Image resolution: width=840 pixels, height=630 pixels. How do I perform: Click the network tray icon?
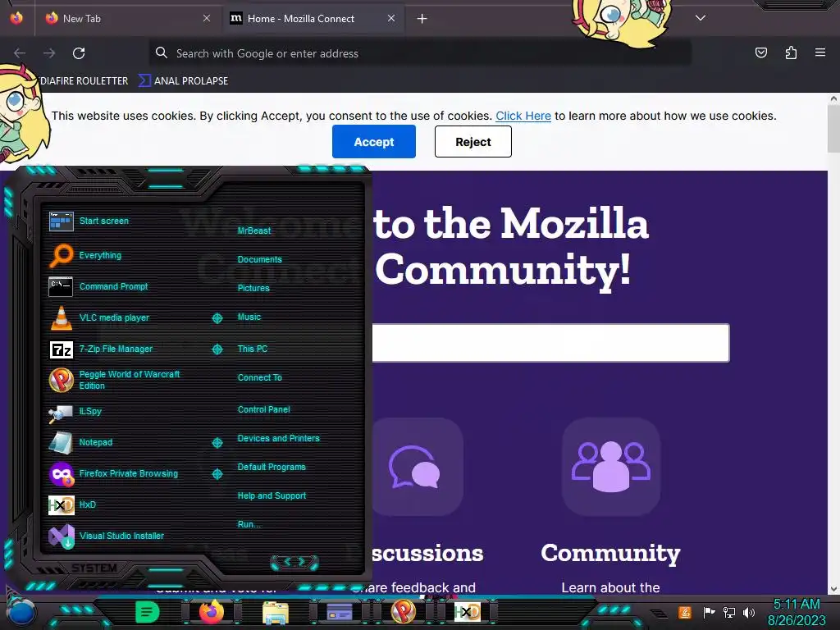coord(728,612)
